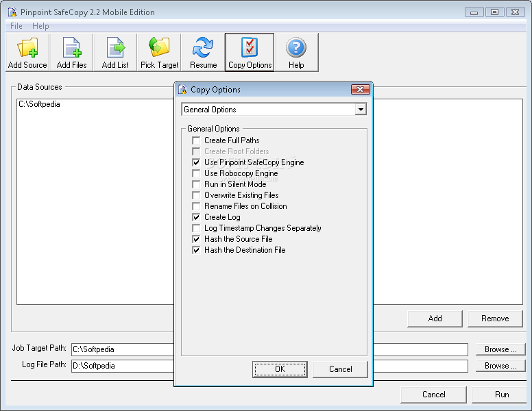Check Overwrite Existing Files option
The width and height of the screenshot is (532, 411).
coord(196,195)
